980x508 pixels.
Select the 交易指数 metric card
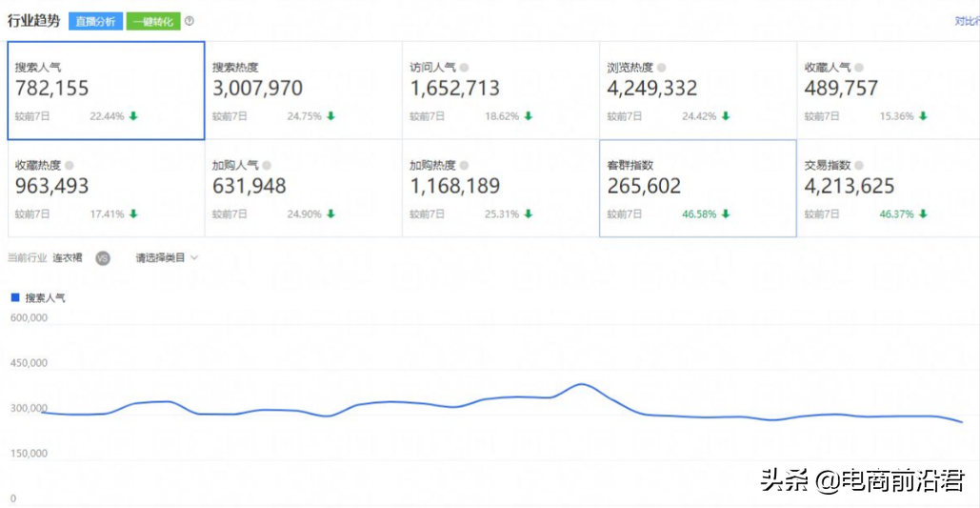(x=886, y=188)
